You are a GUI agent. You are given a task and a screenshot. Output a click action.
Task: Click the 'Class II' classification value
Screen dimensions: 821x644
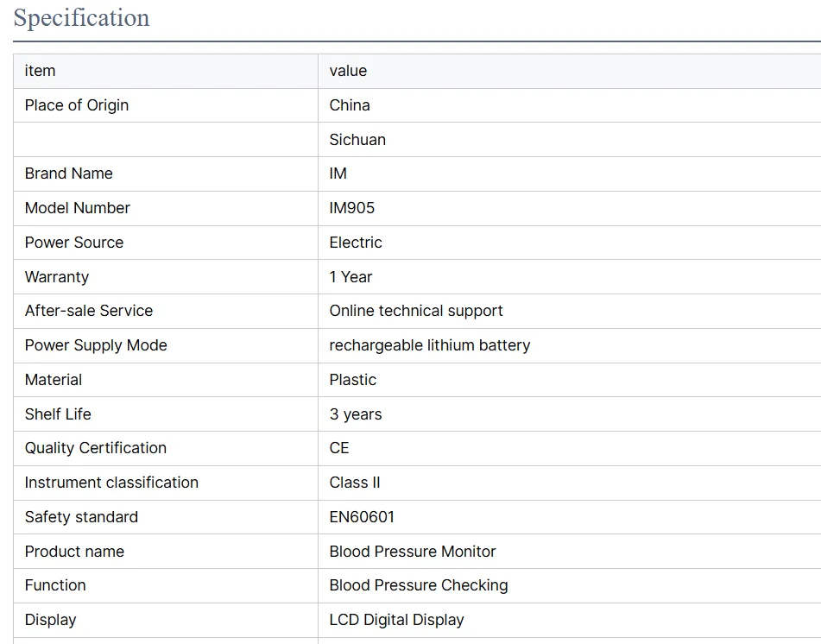click(355, 483)
